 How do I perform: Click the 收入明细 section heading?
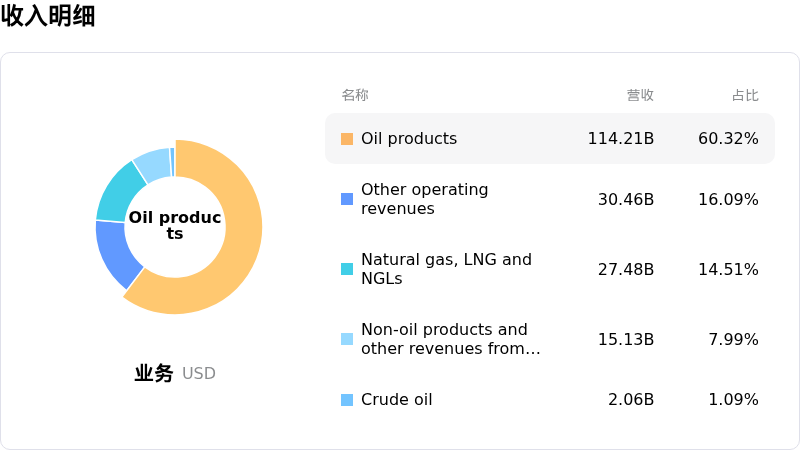tap(48, 16)
